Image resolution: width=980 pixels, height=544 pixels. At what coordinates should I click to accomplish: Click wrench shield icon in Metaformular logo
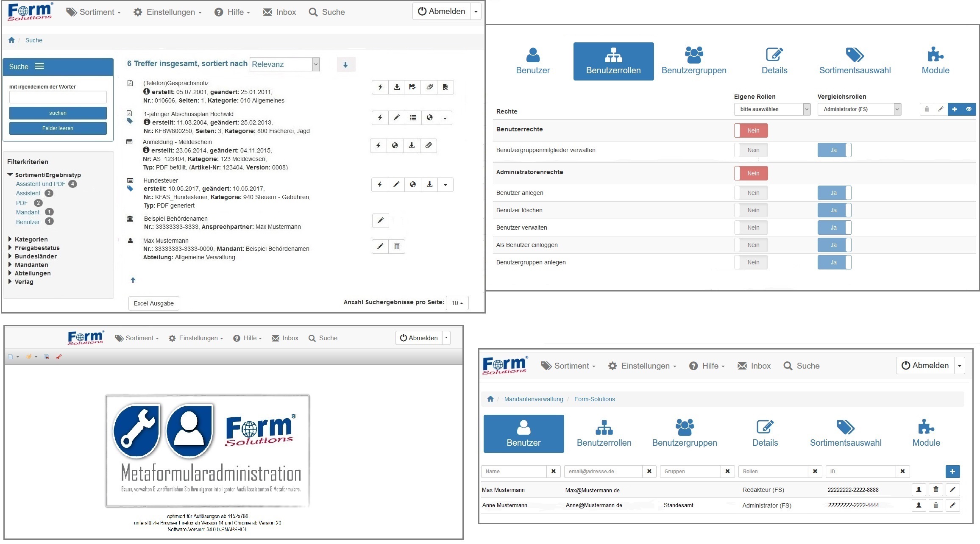point(136,431)
